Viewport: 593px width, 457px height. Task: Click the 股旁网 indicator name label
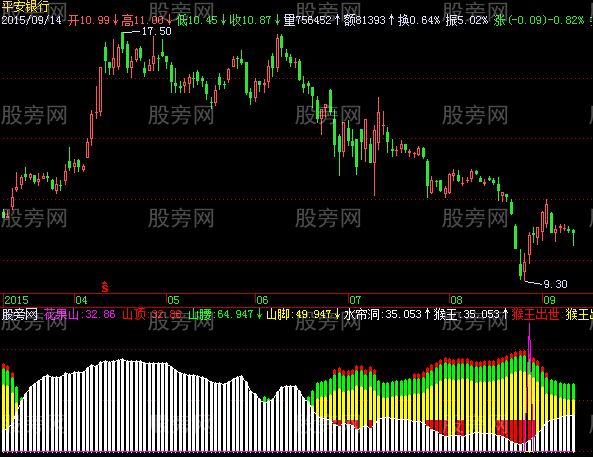(20, 314)
